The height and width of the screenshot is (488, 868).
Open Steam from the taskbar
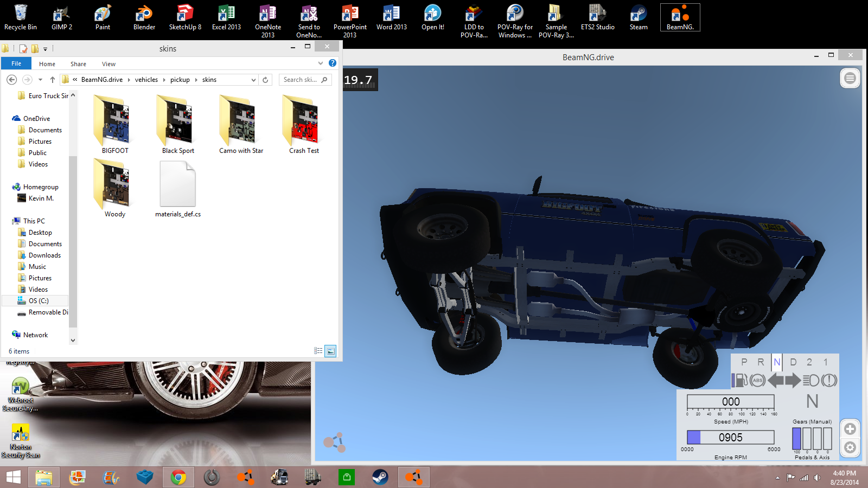[380, 477]
